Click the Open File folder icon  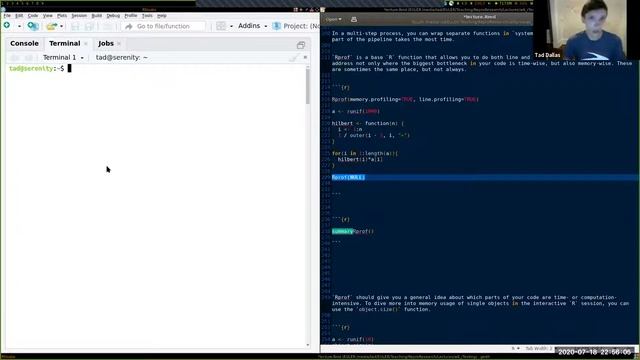(51, 26)
